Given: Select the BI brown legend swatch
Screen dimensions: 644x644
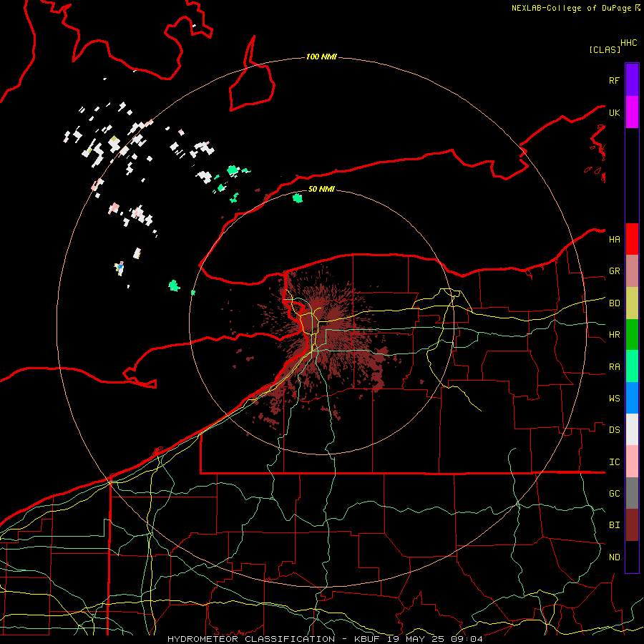Looking at the screenshot, I should coord(632,525).
